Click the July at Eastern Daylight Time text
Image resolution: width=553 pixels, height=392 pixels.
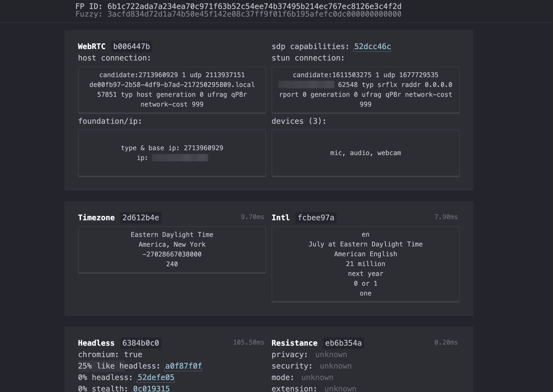365,244
